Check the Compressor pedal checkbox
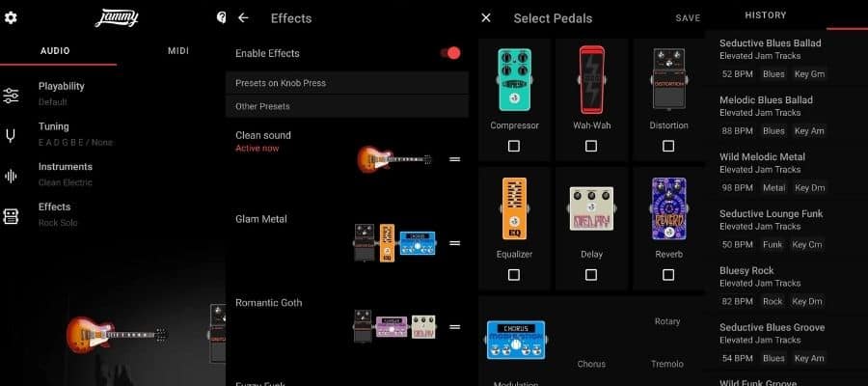868x386 pixels. click(514, 147)
